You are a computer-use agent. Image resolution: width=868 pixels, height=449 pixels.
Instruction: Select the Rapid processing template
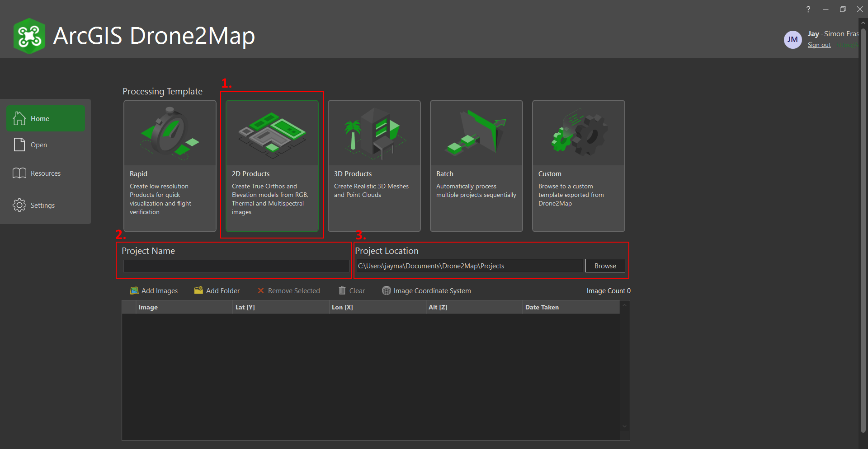[x=170, y=165]
